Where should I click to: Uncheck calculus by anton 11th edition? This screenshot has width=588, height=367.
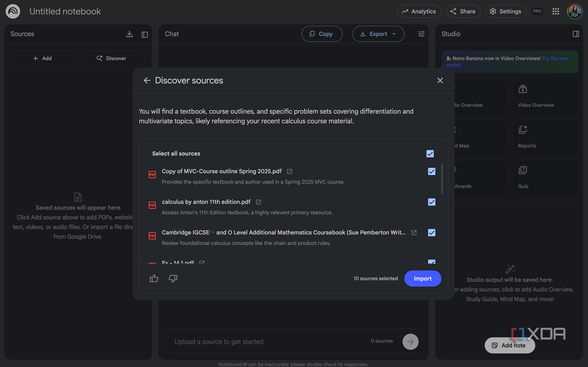[432, 202]
